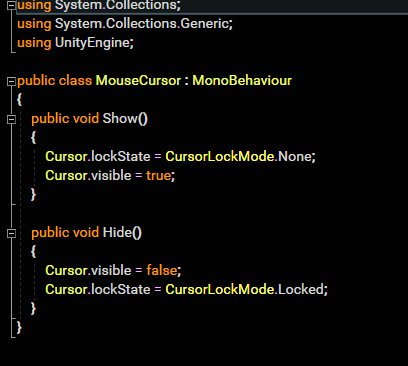This screenshot has width=408, height=366.
Task: Place cursor on the Show method name
Action: point(120,119)
